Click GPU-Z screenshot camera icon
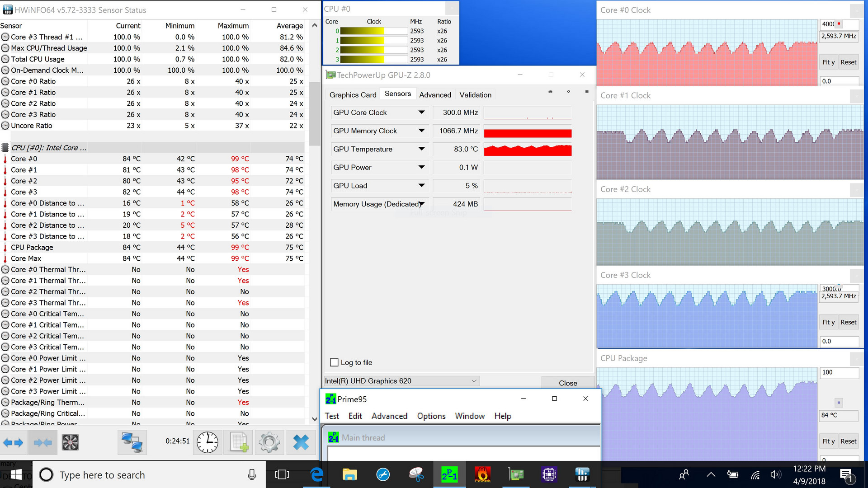Image resolution: width=868 pixels, height=488 pixels. tap(550, 92)
